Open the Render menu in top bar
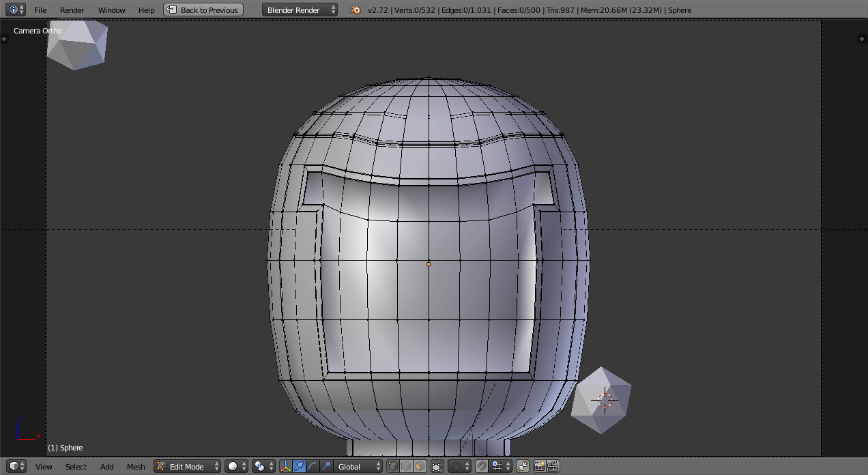Screen dimensions: 868x475 click(72, 10)
